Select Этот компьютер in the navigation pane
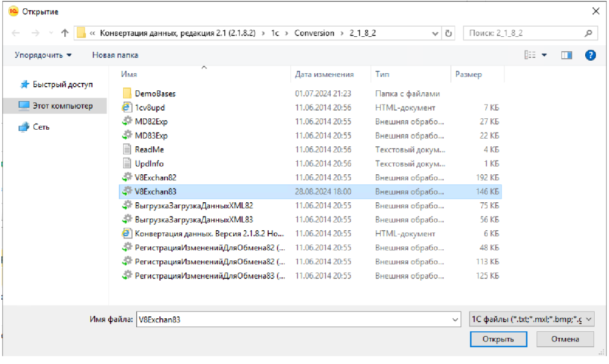Image resolution: width=609 pixels, height=364 pixels. pos(56,106)
